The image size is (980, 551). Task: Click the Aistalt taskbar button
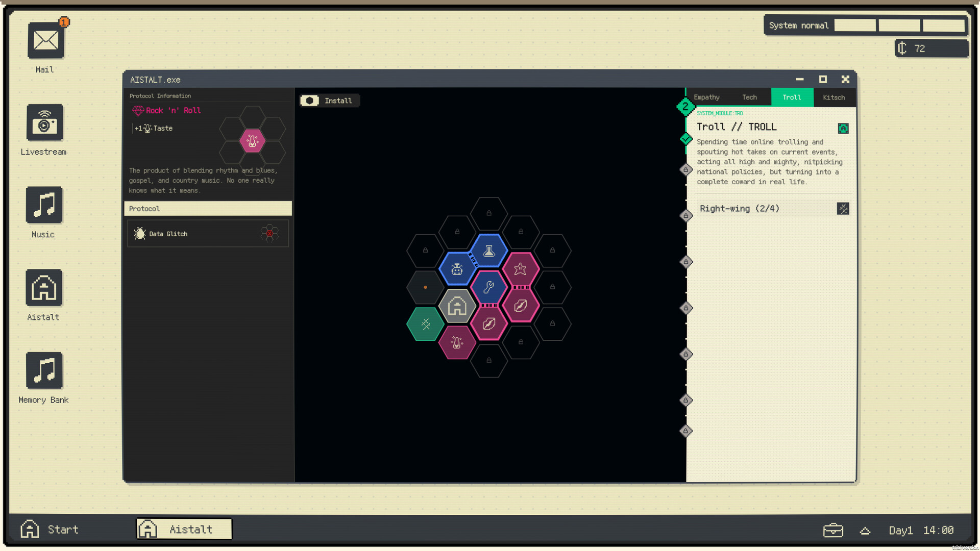click(184, 529)
